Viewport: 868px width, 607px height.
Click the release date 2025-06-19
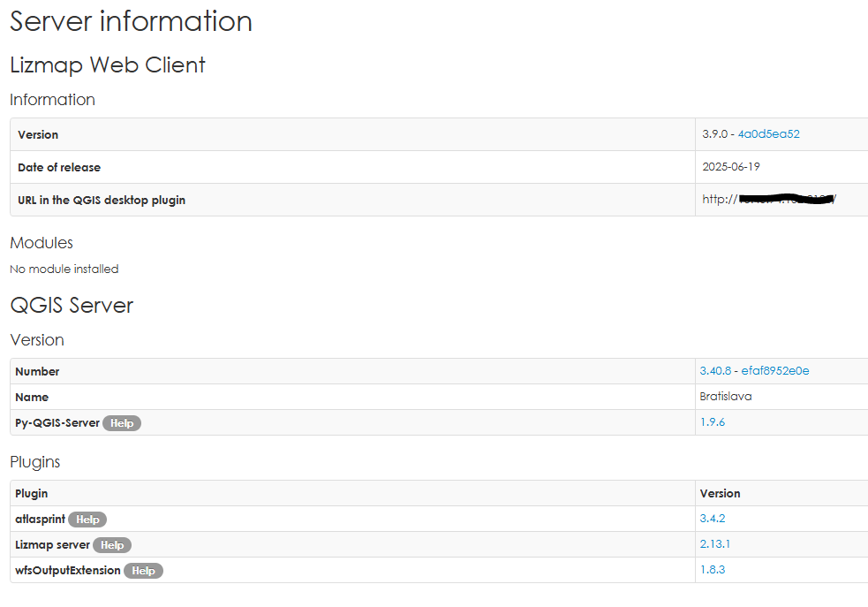click(731, 167)
